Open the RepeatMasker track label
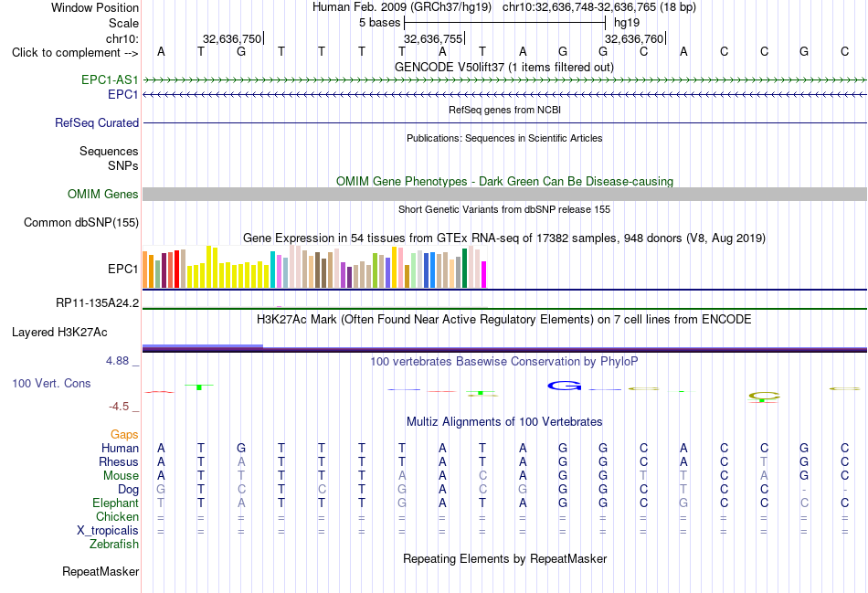Screen dimensions: 868x593 101,571
